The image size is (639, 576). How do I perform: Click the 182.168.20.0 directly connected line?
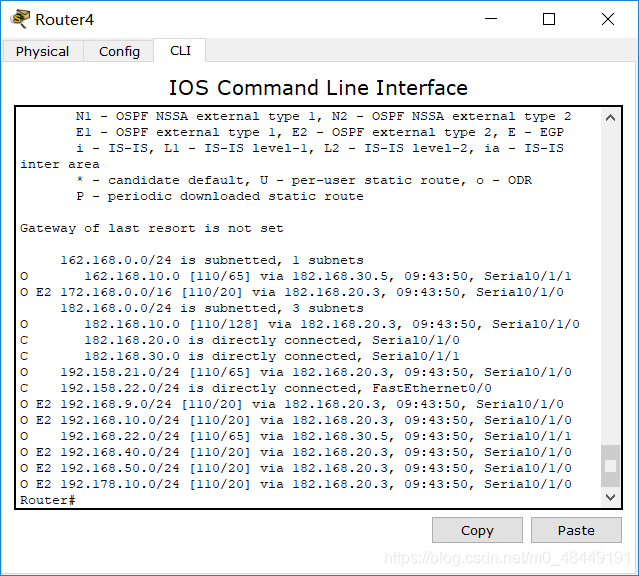pyautogui.click(x=240, y=340)
